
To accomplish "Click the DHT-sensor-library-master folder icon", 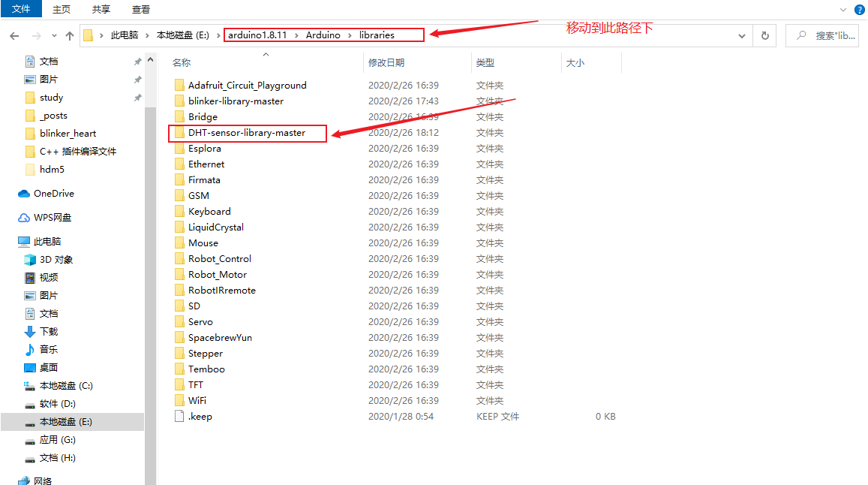I will (179, 132).
